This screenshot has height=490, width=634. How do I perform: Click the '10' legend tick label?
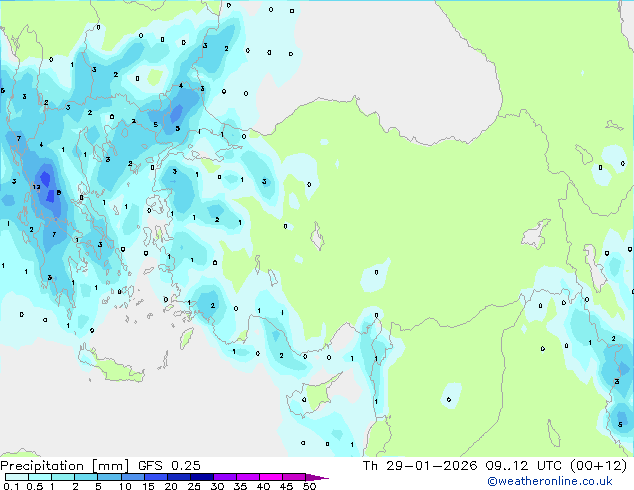point(125,486)
